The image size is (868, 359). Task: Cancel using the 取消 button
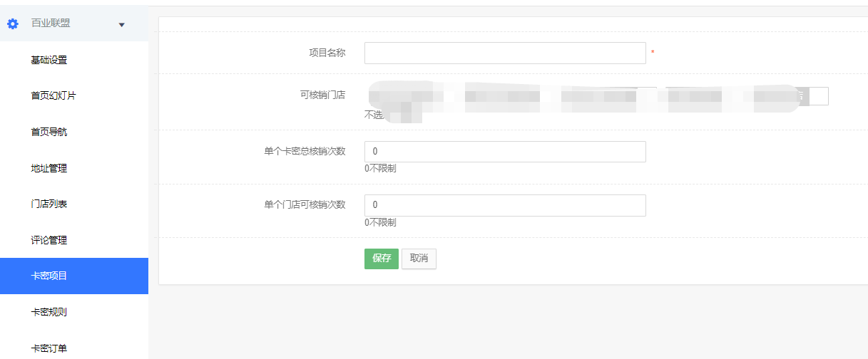419,259
